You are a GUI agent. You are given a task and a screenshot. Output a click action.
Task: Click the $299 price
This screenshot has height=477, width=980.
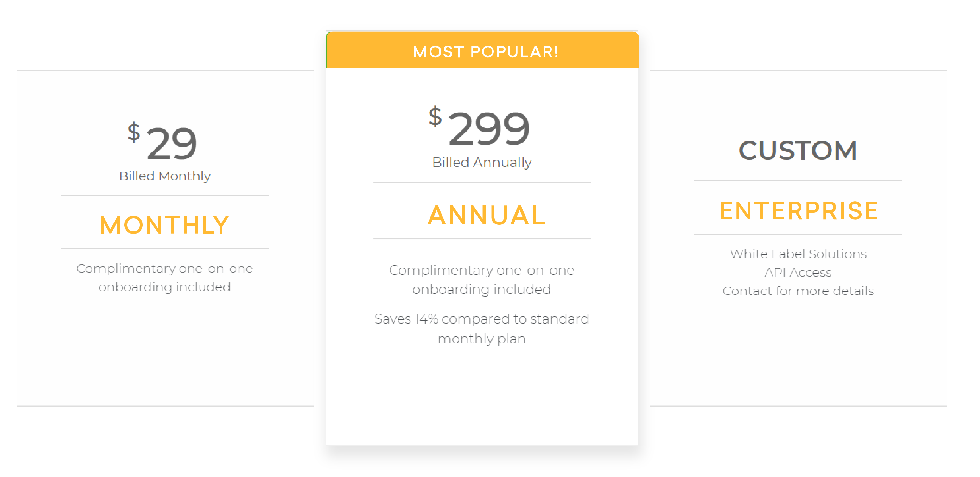479,126
